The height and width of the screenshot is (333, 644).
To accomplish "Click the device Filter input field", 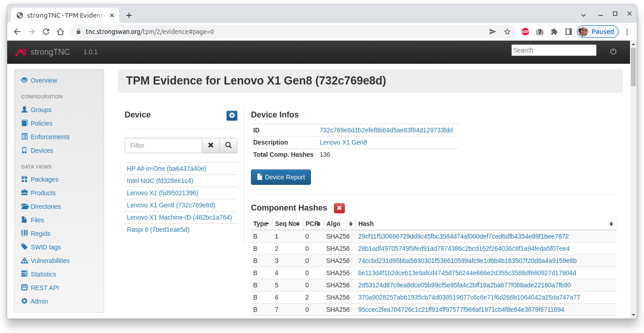I will [x=163, y=145].
